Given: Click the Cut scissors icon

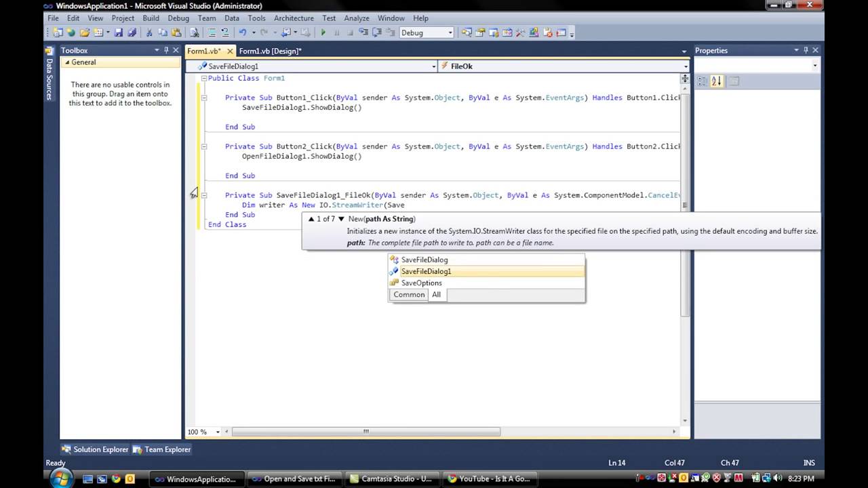Looking at the screenshot, I should tap(149, 33).
